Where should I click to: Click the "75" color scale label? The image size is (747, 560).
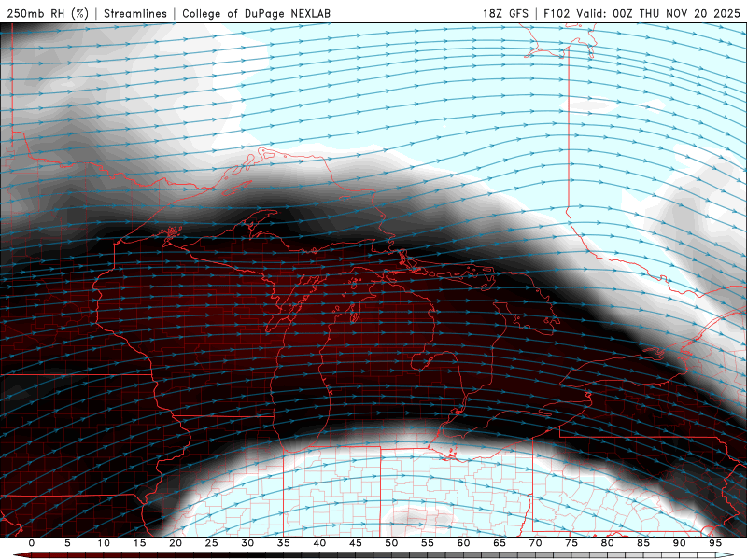pyautogui.click(x=571, y=543)
